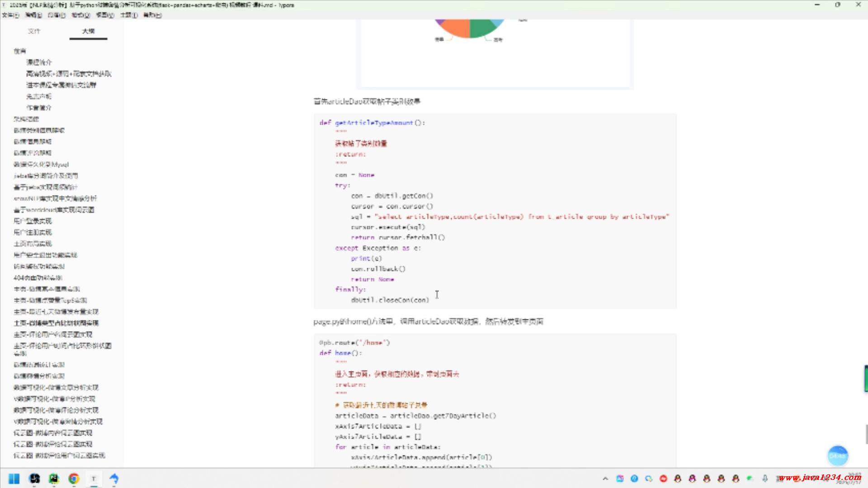This screenshot has height=488, width=868.
Task: Go to 基于wordcloud库实现词云图 outline entry
Action: 54,210
